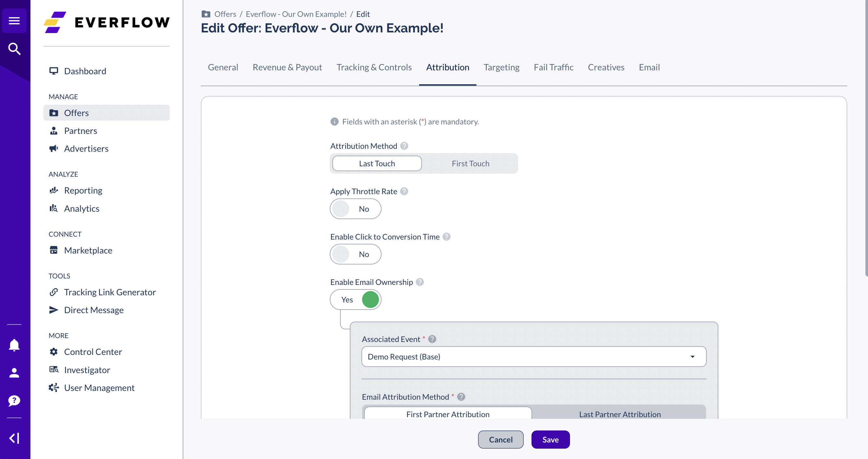The image size is (868, 459).
Task: Click the Offers icon in sidebar
Action: click(54, 112)
